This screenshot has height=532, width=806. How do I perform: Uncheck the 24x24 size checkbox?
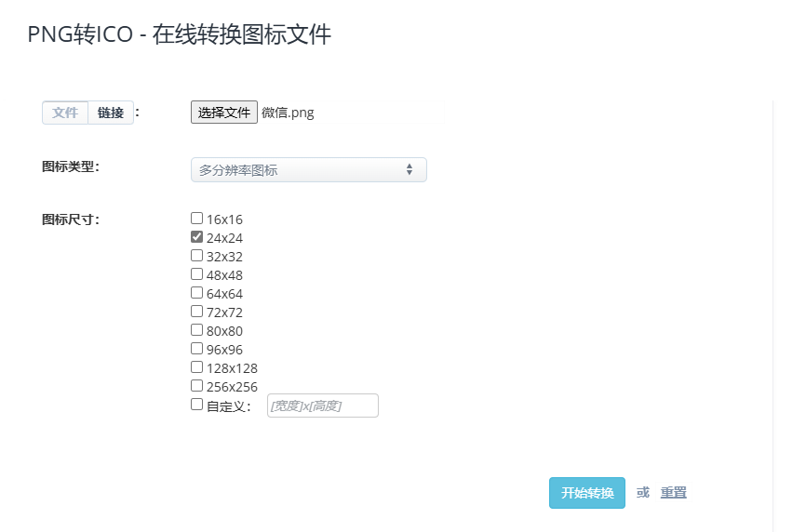(196, 237)
